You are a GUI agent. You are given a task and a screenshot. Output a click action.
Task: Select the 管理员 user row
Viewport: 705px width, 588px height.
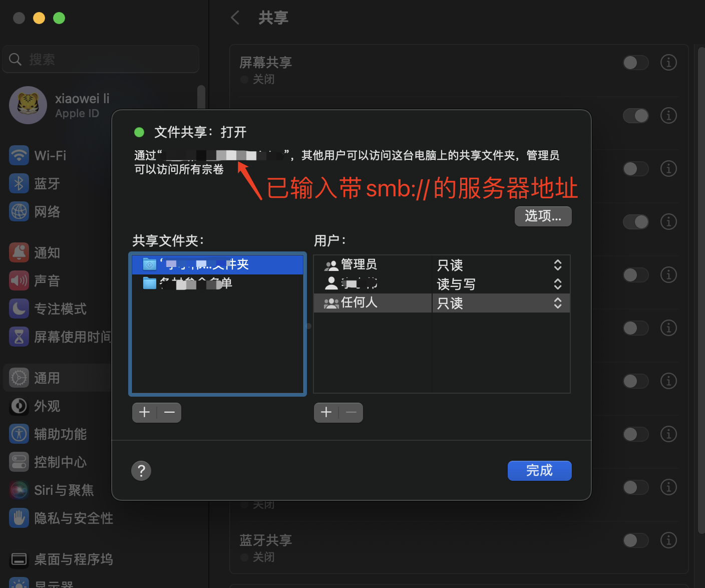(x=373, y=265)
